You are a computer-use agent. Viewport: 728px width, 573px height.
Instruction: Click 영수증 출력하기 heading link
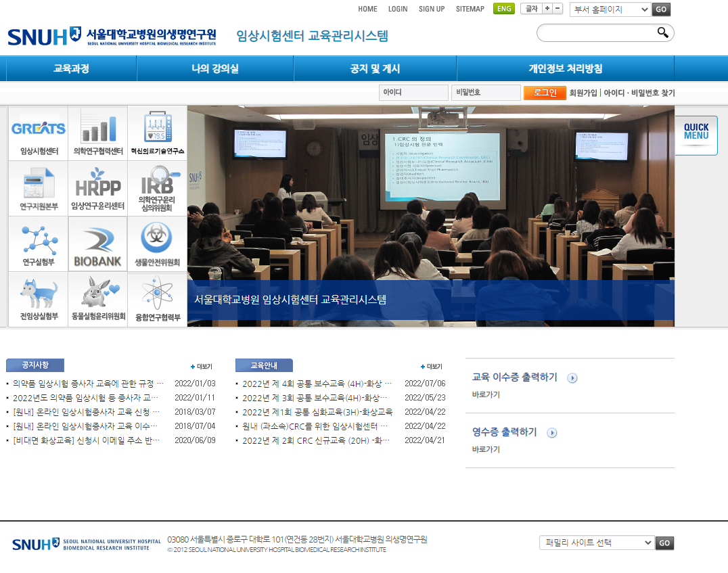click(504, 432)
